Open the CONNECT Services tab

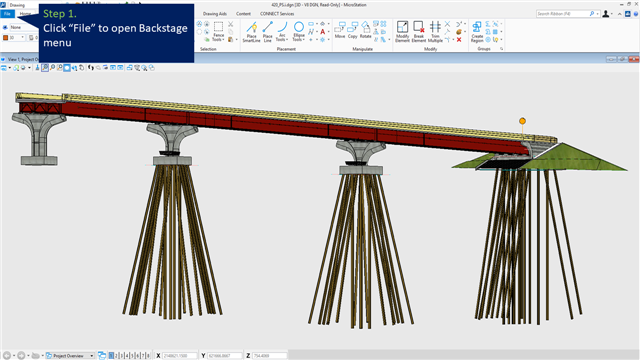pos(277,13)
